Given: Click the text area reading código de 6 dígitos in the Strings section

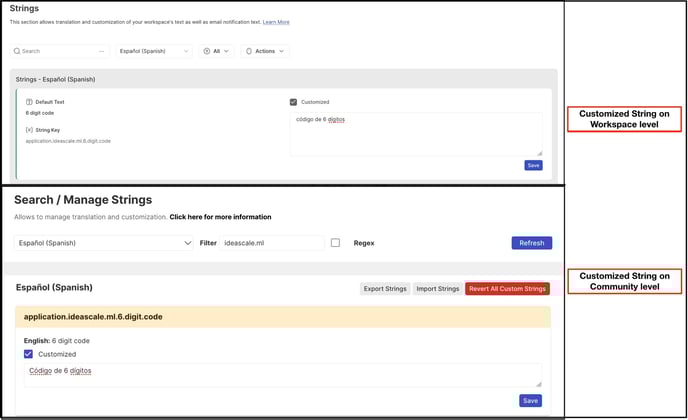Looking at the screenshot, I should coord(416,134).
